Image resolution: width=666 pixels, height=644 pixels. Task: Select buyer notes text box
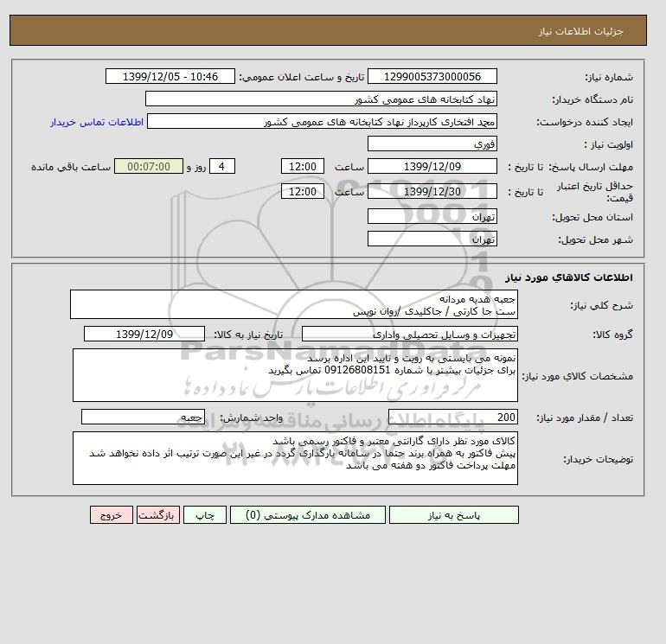click(x=295, y=458)
